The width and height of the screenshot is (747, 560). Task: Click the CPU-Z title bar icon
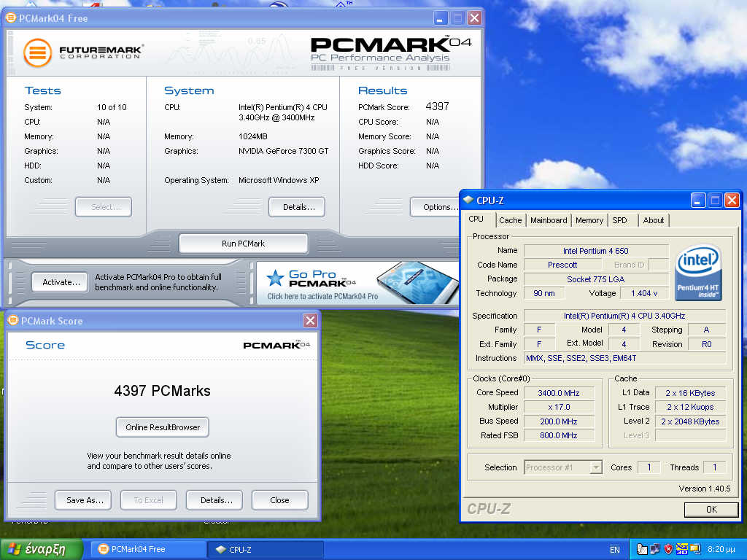pos(468,200)
